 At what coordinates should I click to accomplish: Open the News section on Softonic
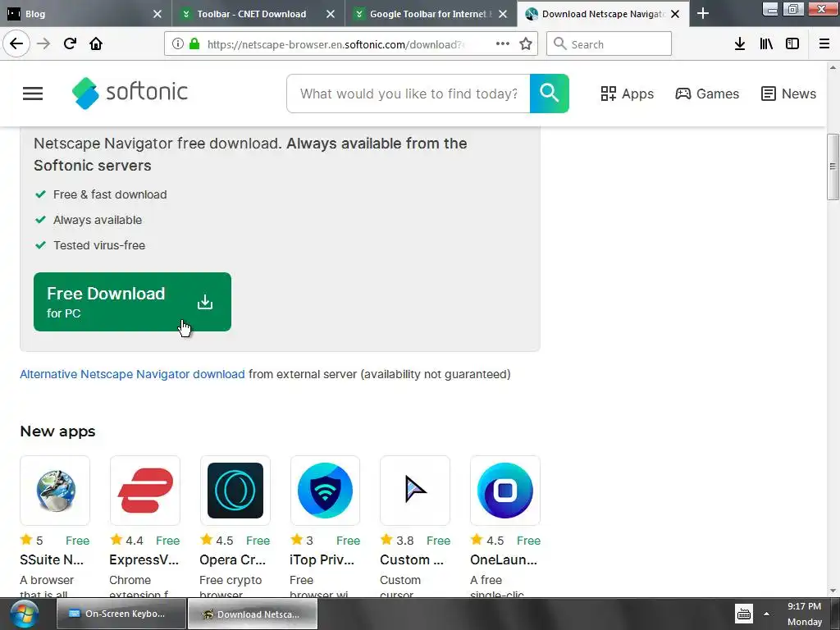click(788, 94)
